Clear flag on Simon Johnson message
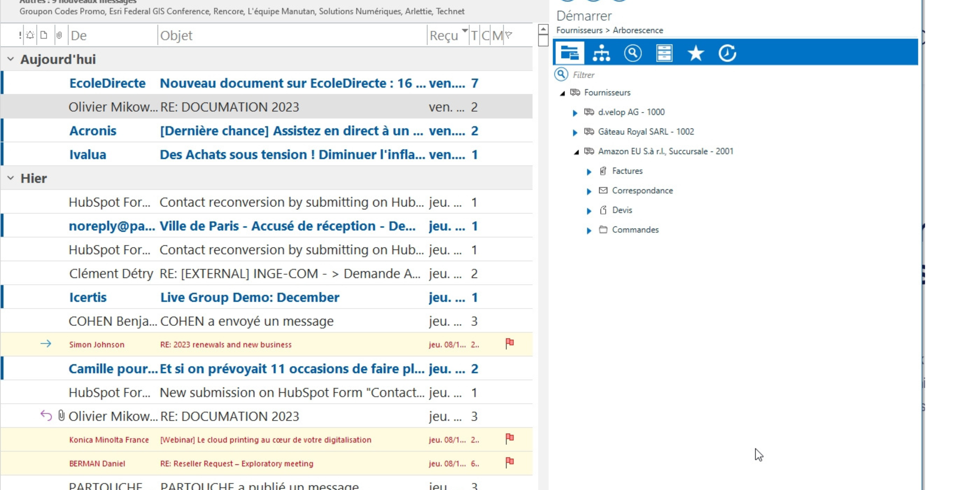 pos(510,343)
